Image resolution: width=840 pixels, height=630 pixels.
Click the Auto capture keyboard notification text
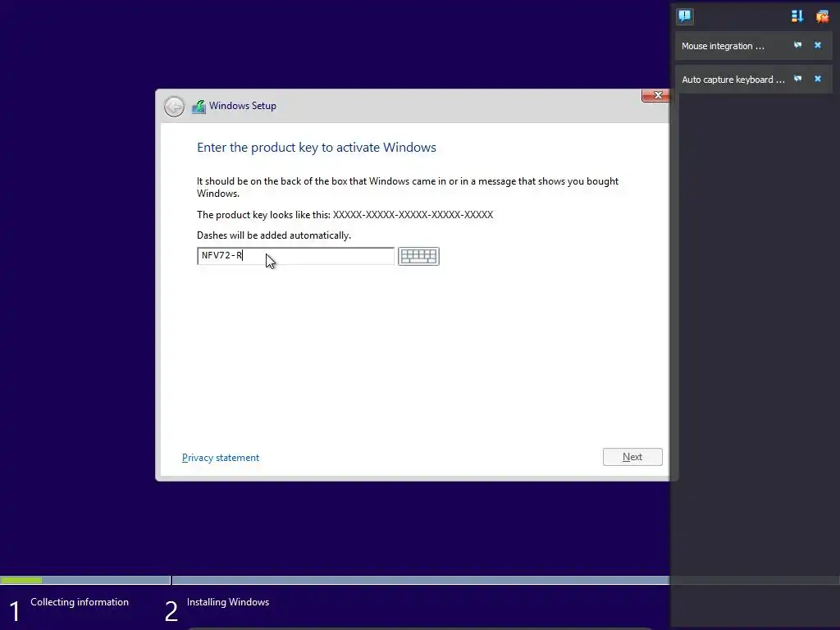733,80
